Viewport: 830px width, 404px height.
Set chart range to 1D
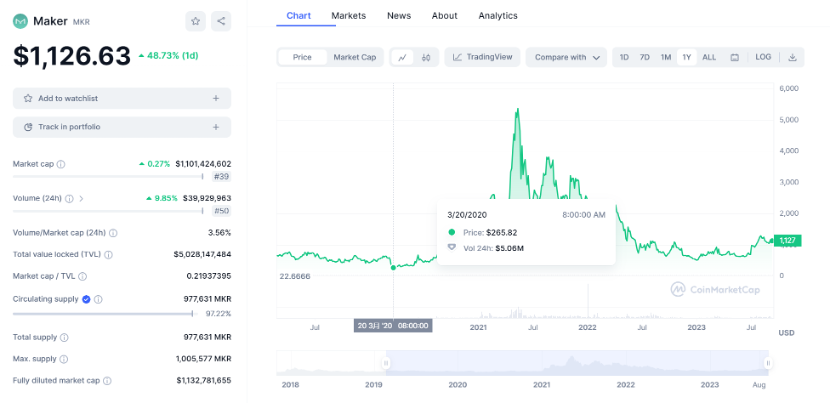624,57
